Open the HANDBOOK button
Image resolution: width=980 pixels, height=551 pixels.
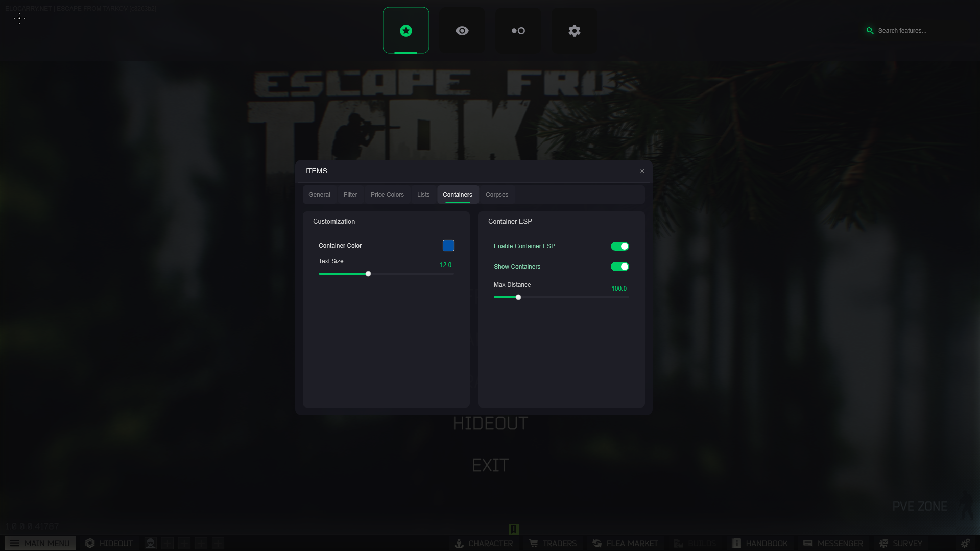tap(760, 543)
